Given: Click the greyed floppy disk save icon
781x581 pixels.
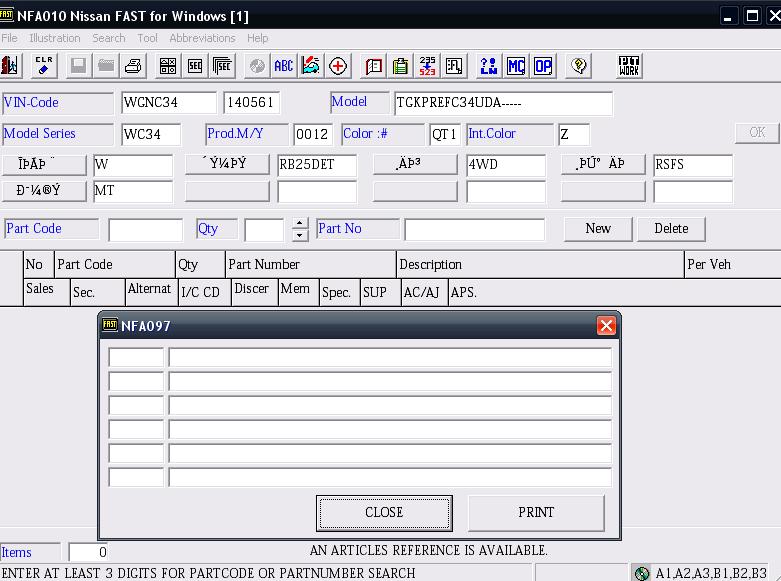Looking at the screenshot, I should click(79, 66).
